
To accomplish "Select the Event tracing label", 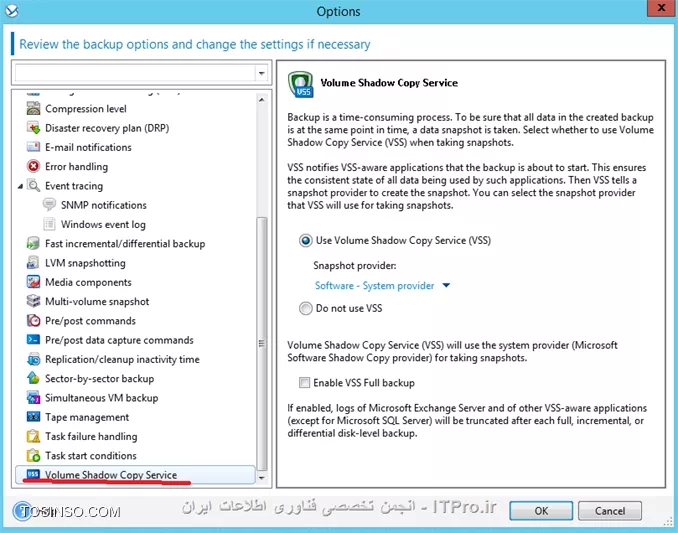I will (x=74, y=186).
